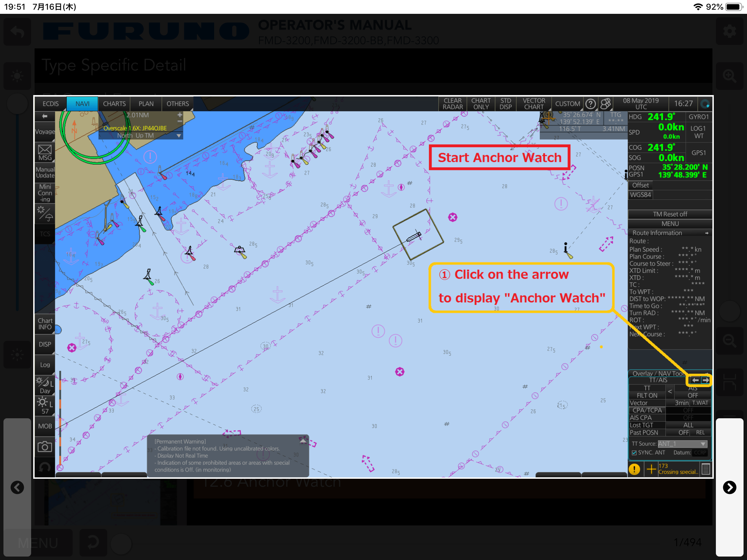Click the CHART ONLY button

click(481, 104)
